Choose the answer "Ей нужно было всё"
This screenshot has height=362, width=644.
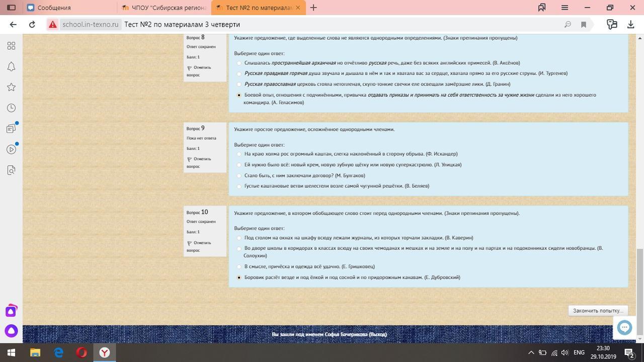coord(239,165)
